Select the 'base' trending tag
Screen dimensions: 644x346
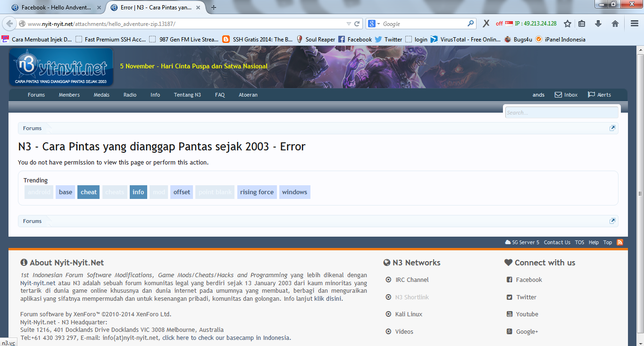[x=66, y=192]
